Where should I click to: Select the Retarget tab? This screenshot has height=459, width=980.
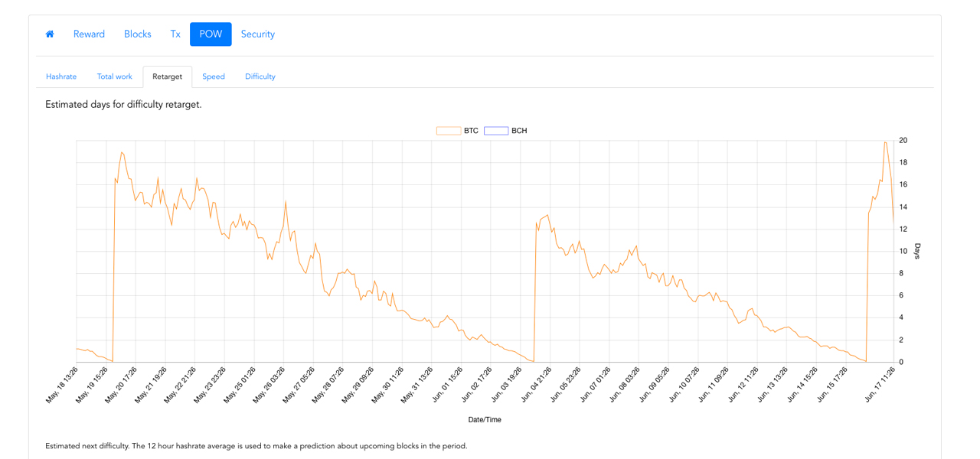167,76
